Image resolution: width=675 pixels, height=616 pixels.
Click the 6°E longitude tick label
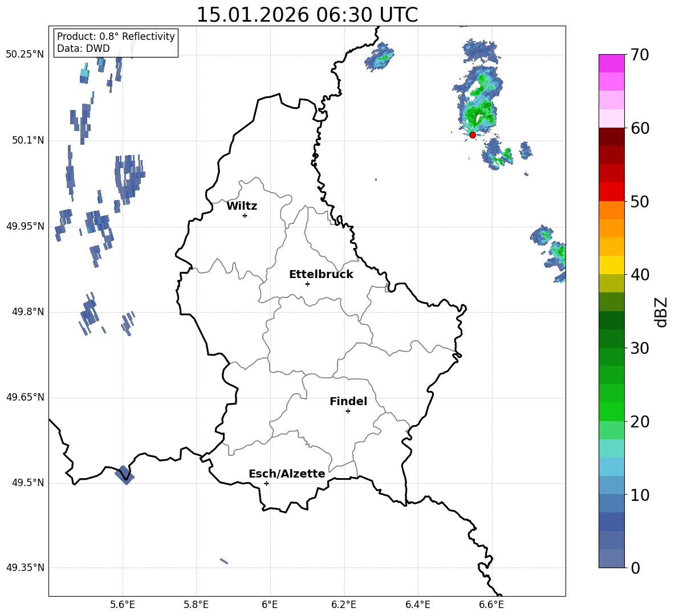pyautogui.click(x=270, y=605)
